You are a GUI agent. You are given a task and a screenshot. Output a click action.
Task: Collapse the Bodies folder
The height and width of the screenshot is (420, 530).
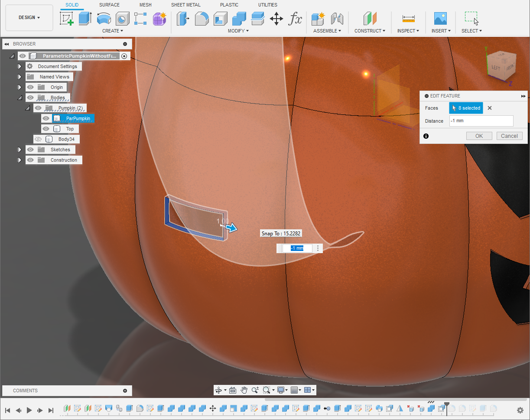(x=20, y=98)
